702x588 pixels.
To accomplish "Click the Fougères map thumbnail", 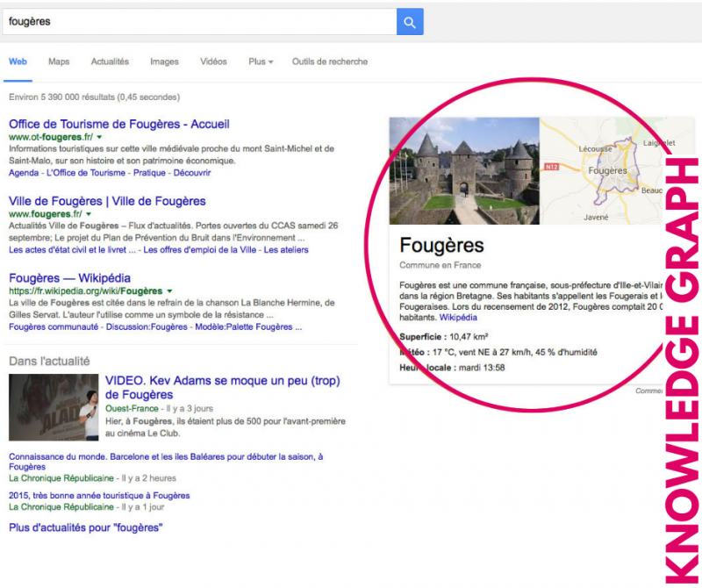I will (x=601, y=170).
